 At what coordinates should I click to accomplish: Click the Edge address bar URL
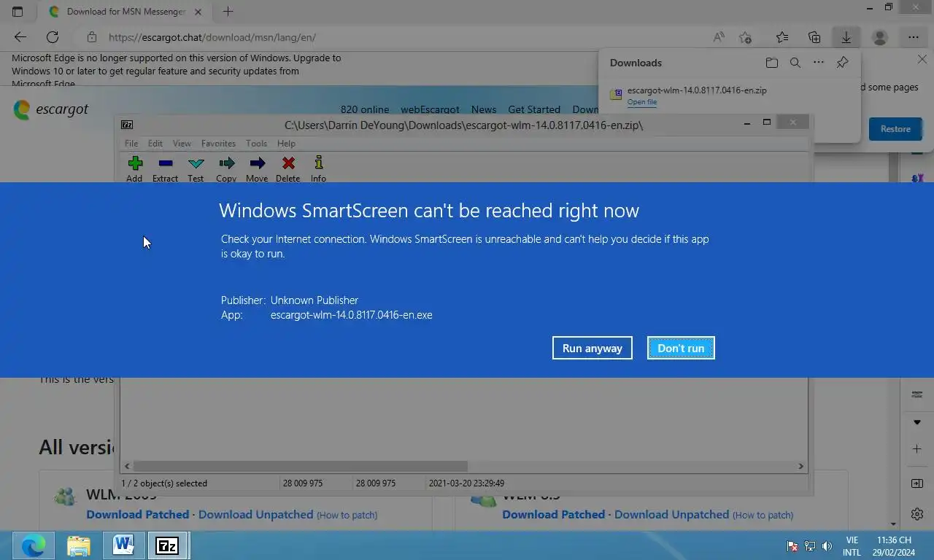click(212, 37)
